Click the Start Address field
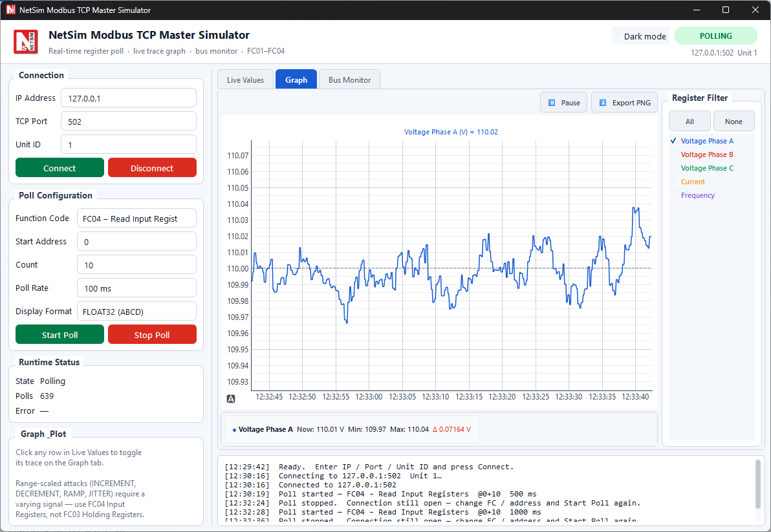 (136, 242)
